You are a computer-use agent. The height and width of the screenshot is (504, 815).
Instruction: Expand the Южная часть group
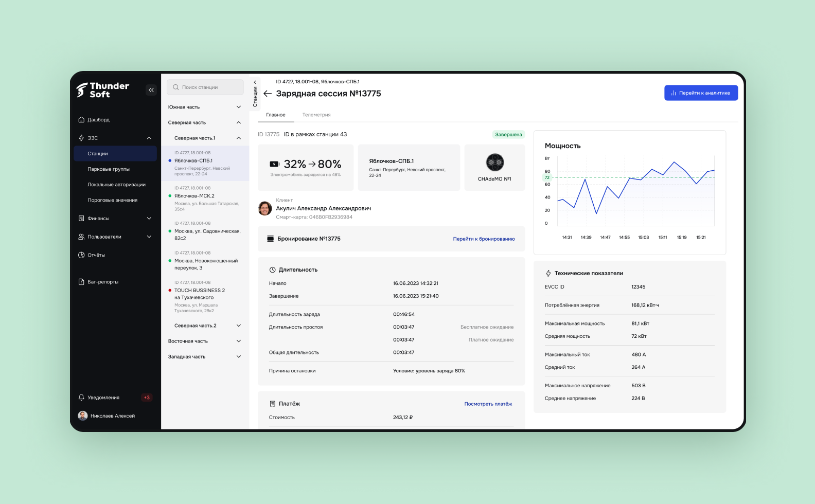pos(239,107)
